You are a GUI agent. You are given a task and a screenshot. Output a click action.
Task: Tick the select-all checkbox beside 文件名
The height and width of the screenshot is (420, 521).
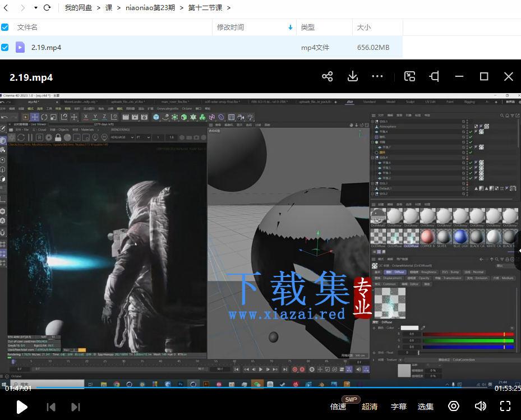4,27
